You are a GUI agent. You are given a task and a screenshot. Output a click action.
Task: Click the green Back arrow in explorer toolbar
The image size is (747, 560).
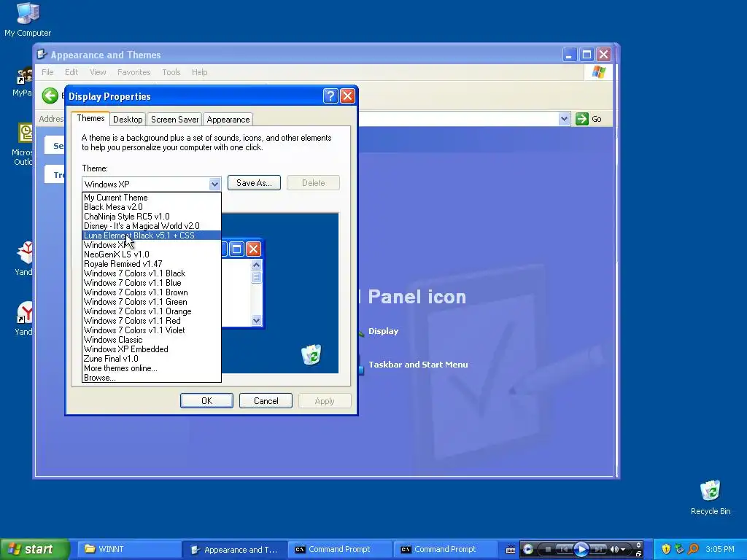click(50, 96)
